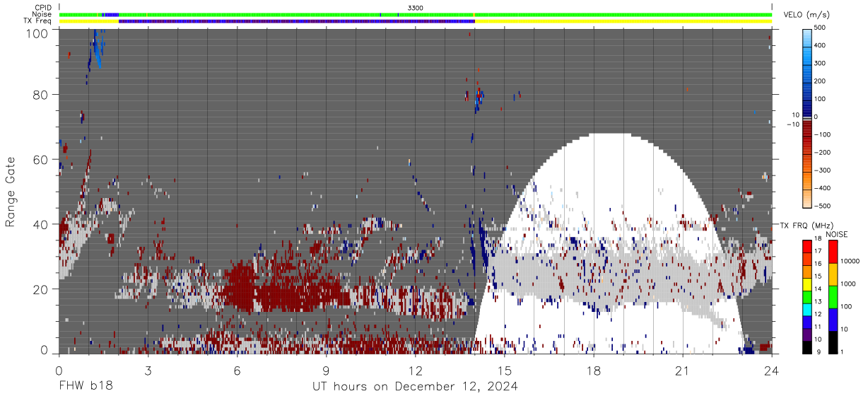Click the CPID label

coord(42,8)
